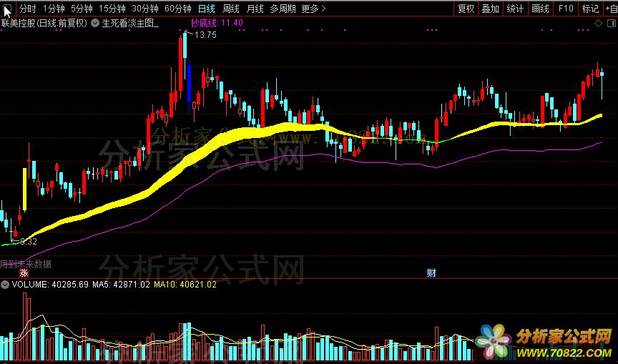Select the 60分钟 period tab
Viewport: 618px width, 364px height.
[x=178, y=9]
